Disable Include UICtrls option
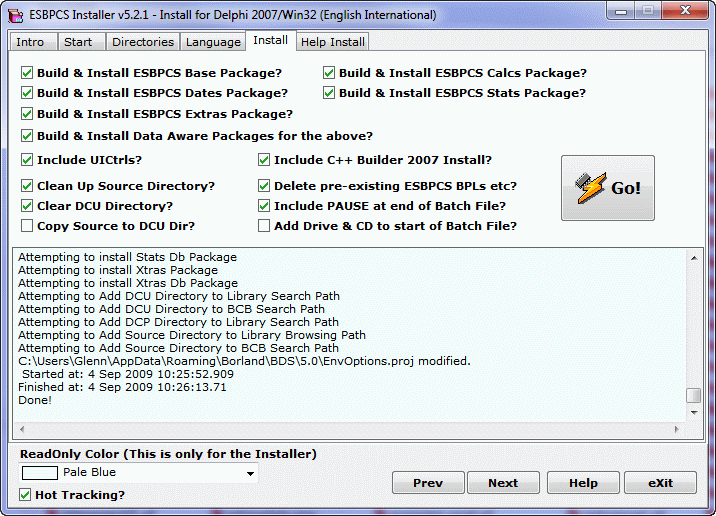 [27, 160]
